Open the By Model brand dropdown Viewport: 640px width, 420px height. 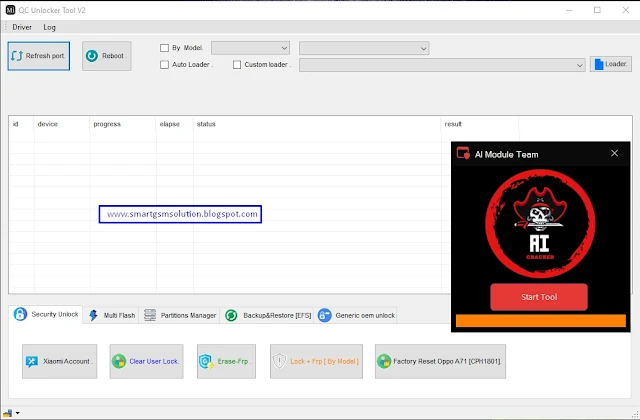point(250,48)
